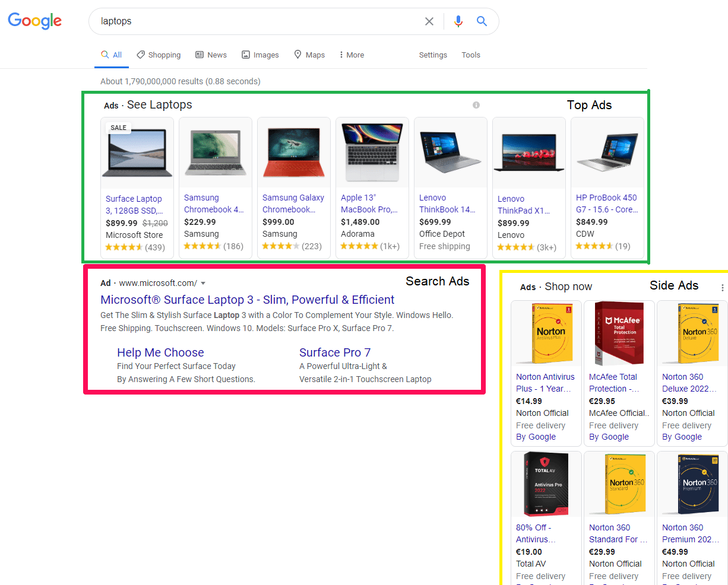The image size is (728, 585).
Task: Open the Images tab
Action: click(260, 55)
